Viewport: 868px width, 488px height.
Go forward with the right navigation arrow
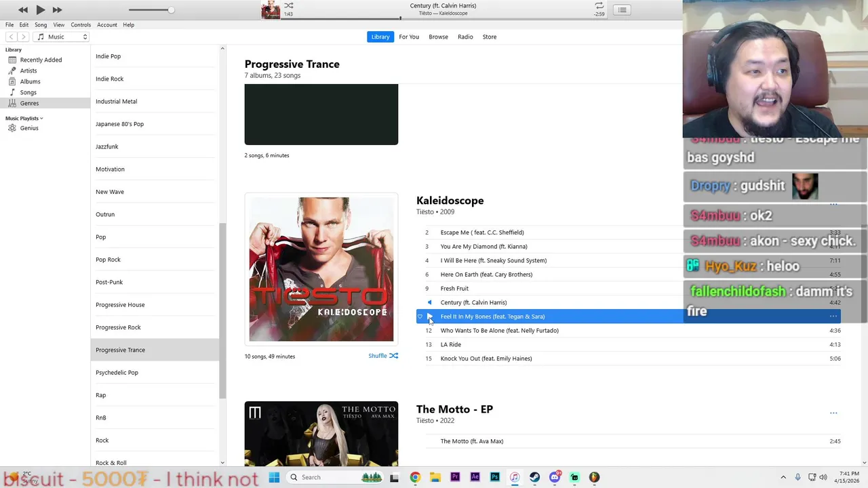pyautogui.click(x=23, y=37)
